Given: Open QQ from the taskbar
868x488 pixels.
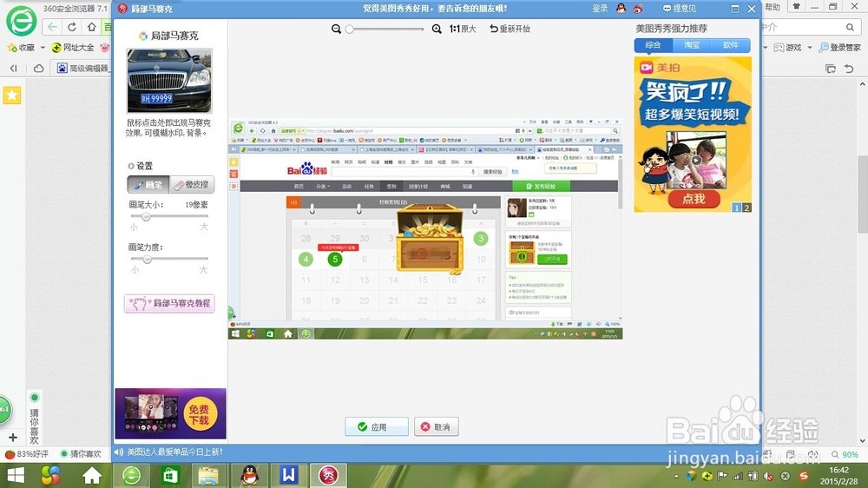Looking at the screenshot, I should pyautogui.click(x=250, y=475).
